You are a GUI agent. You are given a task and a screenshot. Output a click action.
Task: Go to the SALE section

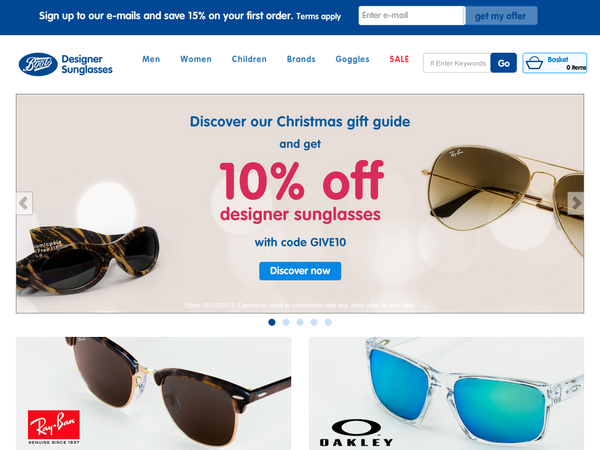399,59
